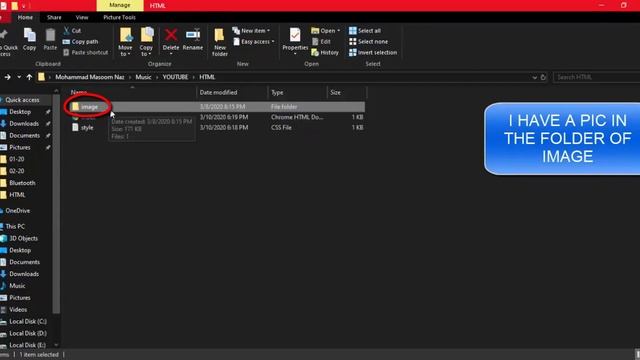Refresh the HTML folder view
Image resolution: width=640 pixels, height=360 pixels.
(x=543, y=77)
